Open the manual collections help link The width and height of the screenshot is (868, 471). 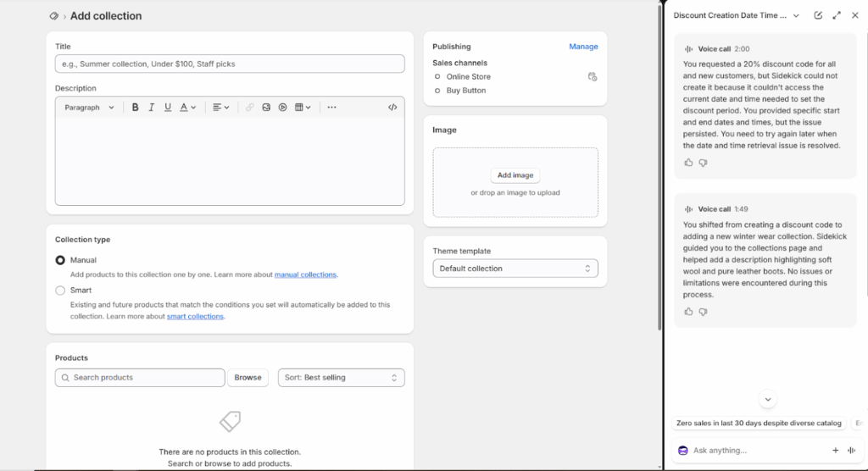pos(305,274)
